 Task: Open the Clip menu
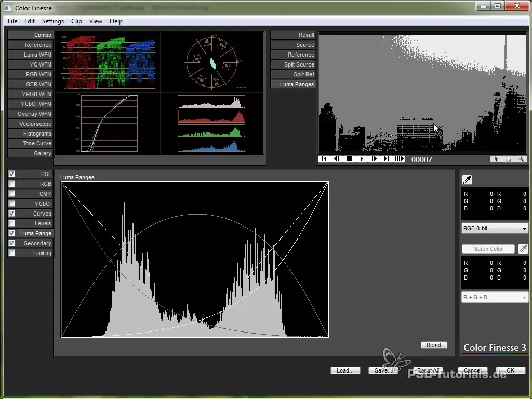pos(77,21)
